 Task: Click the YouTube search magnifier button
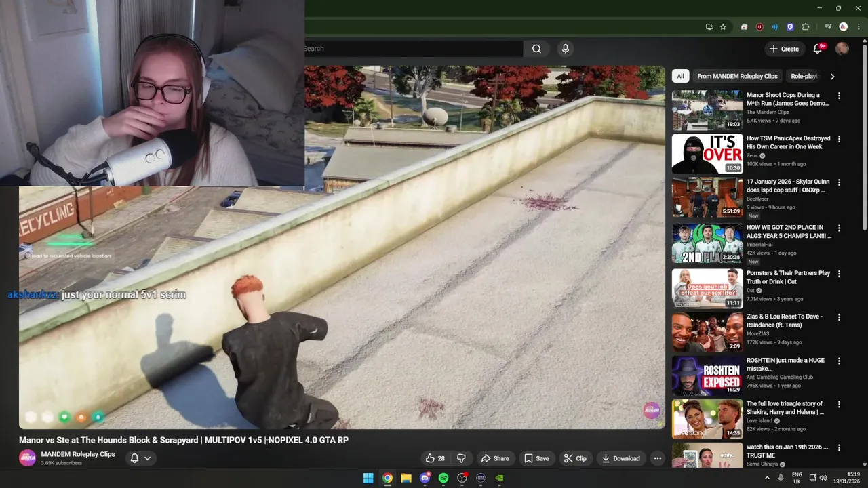click(536, 49)
